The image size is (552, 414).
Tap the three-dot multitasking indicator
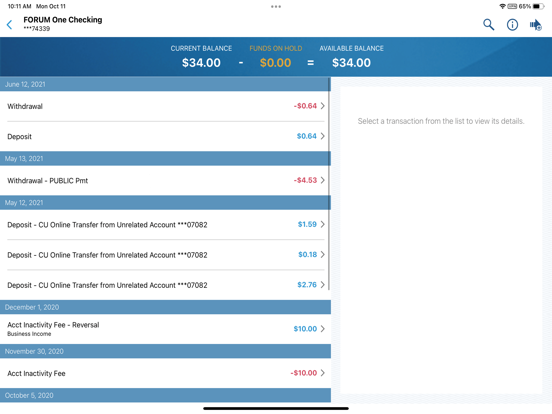click(276, 6)
